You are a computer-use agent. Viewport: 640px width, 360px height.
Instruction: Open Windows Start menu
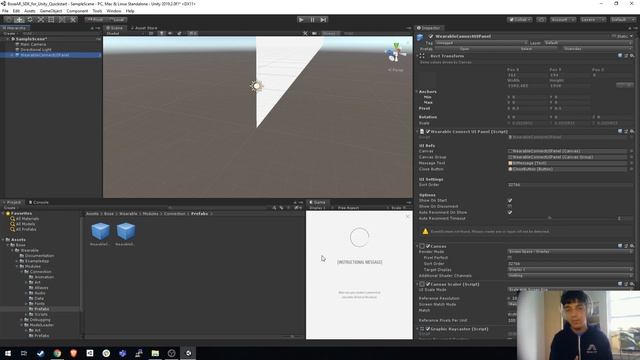[8, 353]
